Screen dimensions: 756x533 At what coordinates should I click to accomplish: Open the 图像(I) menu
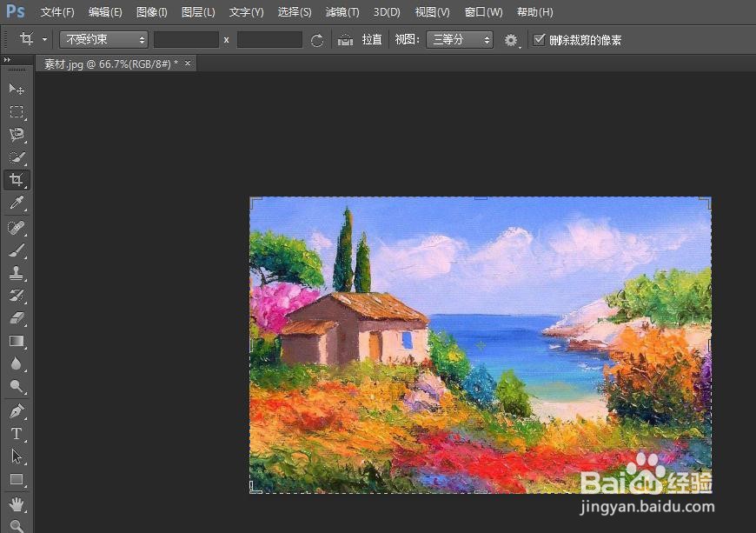pos(151,11)
